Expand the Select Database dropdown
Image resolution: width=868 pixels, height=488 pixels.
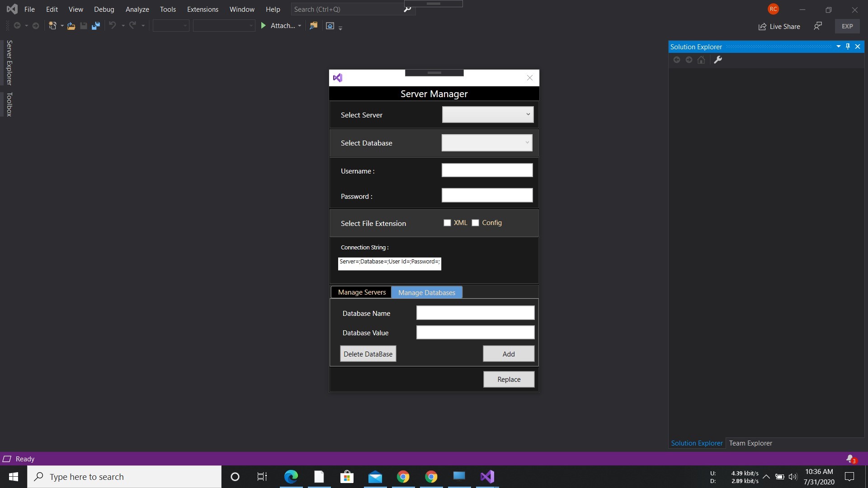click(x=526, y=142)
